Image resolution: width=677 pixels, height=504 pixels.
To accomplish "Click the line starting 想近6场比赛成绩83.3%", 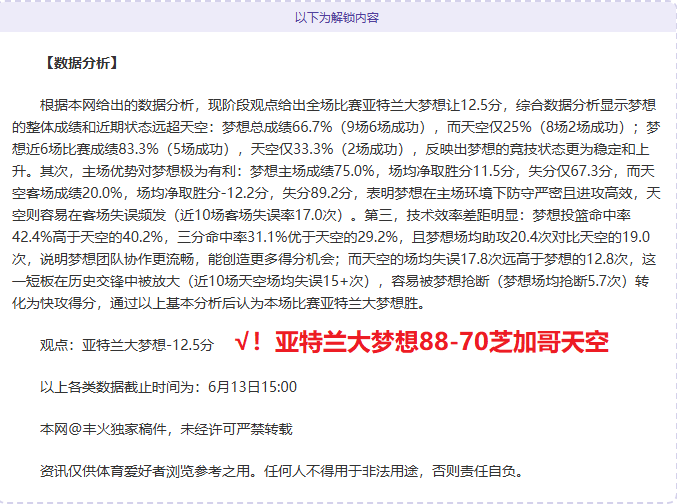I will (331, 149).
